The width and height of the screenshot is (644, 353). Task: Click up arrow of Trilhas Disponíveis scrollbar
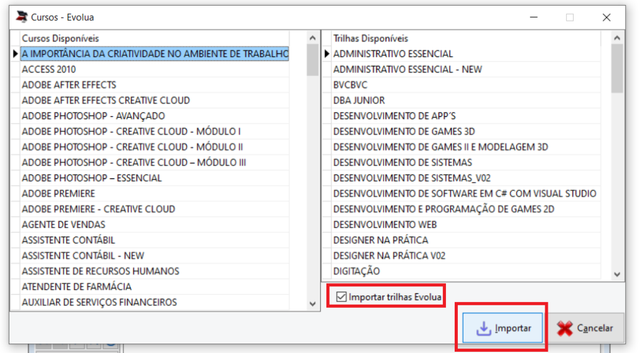[x=616, y=38]
